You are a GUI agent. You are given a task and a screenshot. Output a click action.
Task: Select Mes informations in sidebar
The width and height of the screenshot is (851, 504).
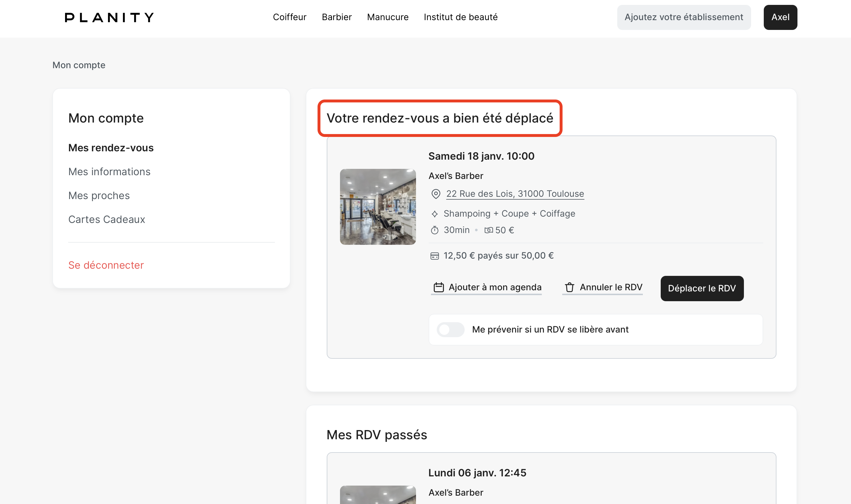109,172
